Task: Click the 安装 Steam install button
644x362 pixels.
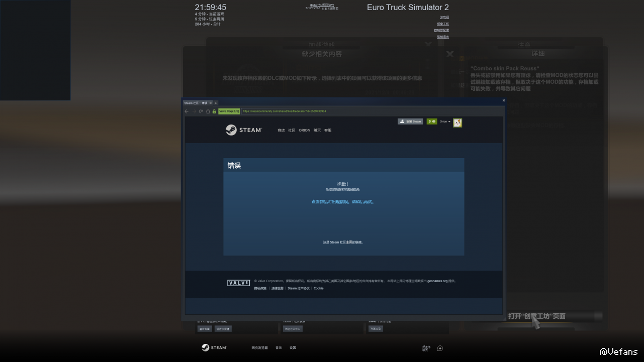Action: click(x=410, y=122)
